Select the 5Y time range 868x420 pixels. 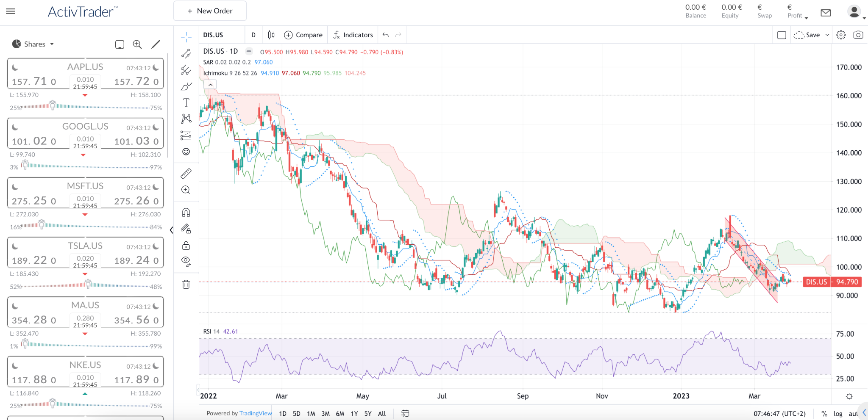tap(368, 414)
